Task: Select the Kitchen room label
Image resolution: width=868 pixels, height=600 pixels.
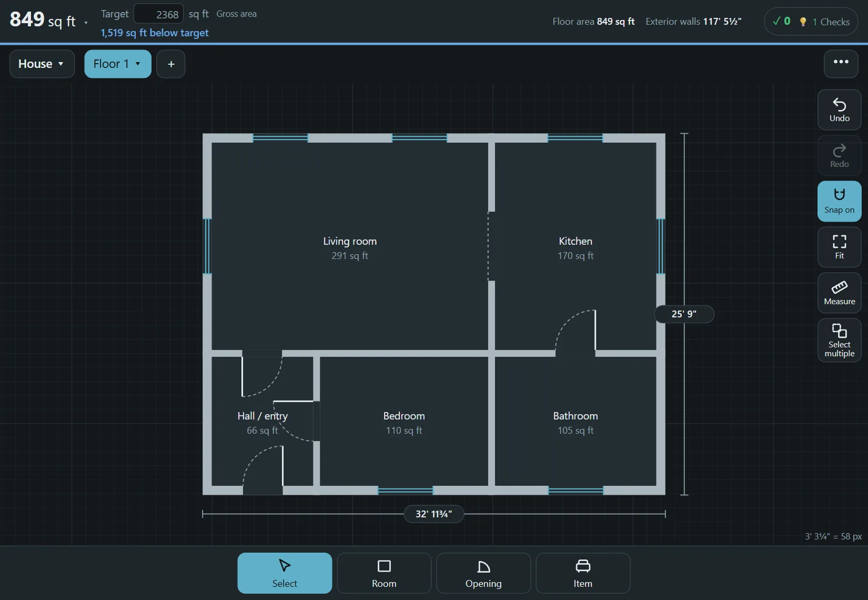Action: point(576,241)
